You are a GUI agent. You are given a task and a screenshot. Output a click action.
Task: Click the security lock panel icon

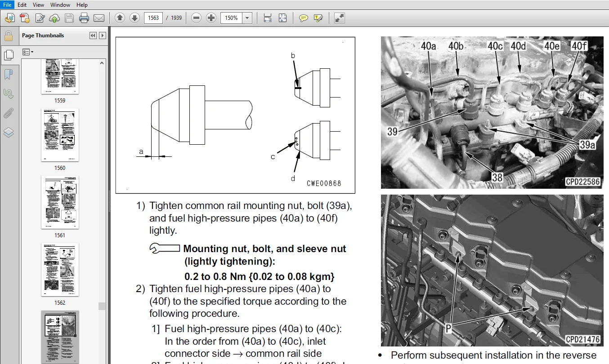click(x=9, y=36)
